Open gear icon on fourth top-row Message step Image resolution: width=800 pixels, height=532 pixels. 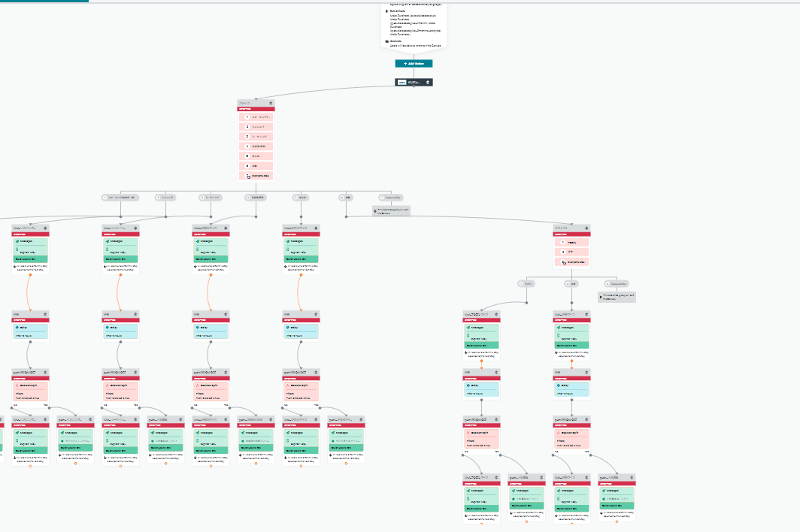pos(315,228)
